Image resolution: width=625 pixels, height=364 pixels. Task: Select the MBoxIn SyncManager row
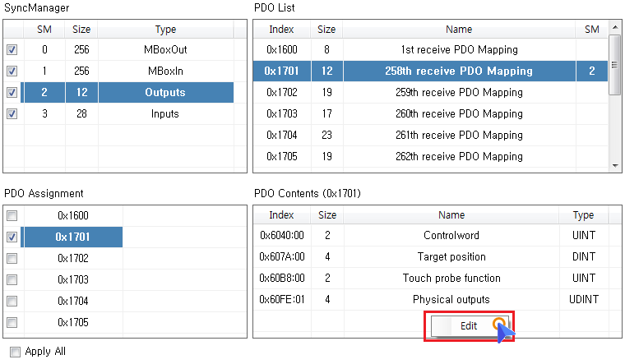164,71
